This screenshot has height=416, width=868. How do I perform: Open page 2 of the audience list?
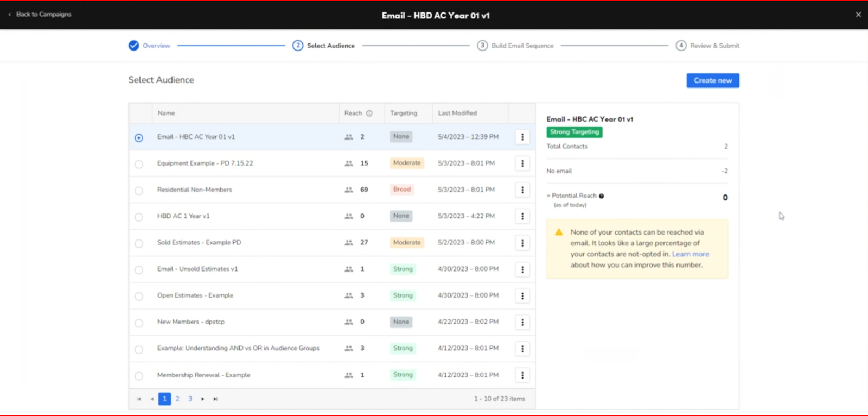(177, 399)
